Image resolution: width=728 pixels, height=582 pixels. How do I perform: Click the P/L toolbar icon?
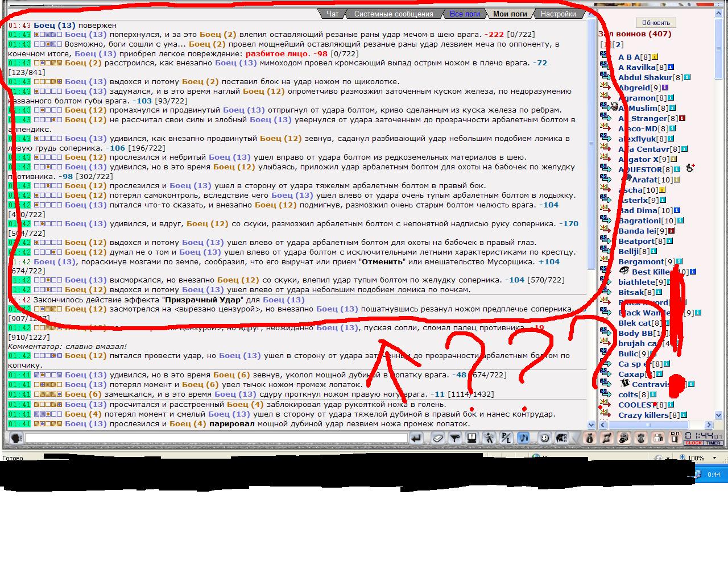click(x=506, y=438)
